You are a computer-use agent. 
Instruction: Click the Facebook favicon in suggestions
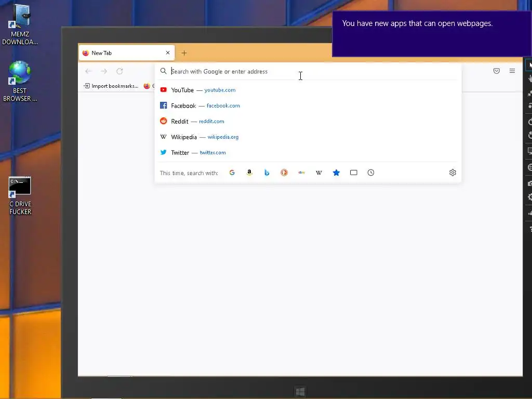[x=164, y=105]
